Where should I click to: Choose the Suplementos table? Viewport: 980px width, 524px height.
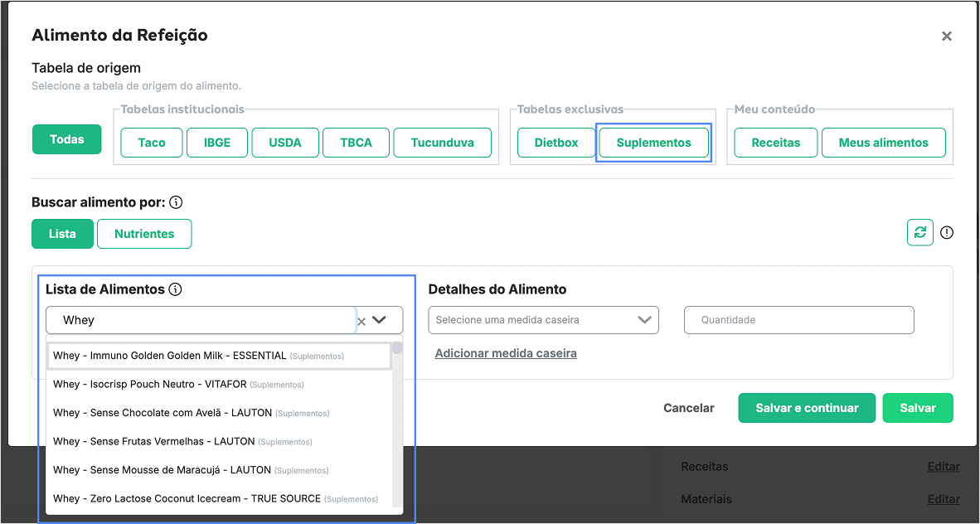pyautogui.click(x=653, y=143)
